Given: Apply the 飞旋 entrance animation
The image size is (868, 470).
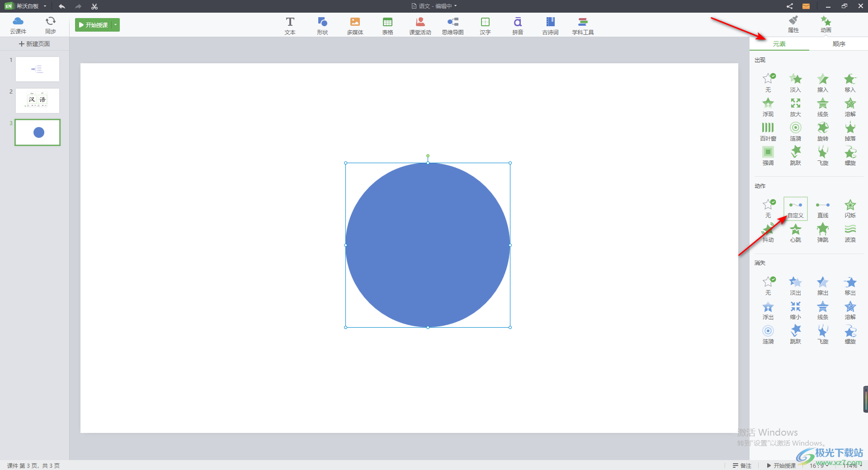Looking at the screenshot, I should point(823,156).
